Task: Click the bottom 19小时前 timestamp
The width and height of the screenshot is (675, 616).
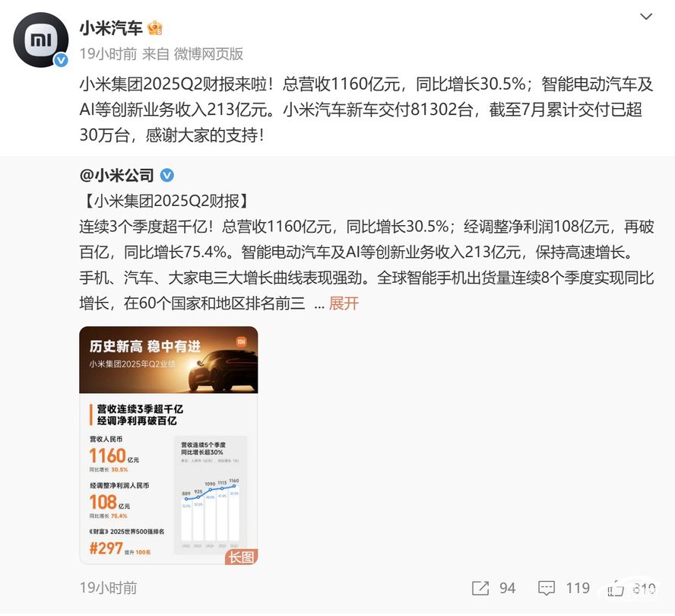Action: [x=109, y=588]
